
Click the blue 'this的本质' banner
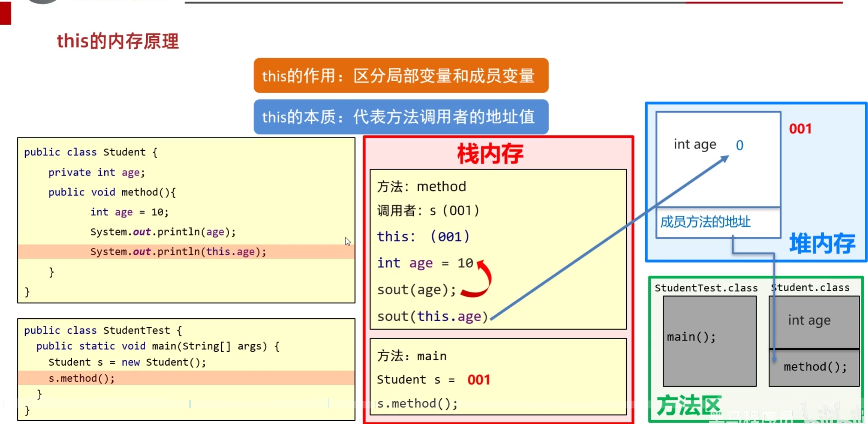click(x=400, y=117)
